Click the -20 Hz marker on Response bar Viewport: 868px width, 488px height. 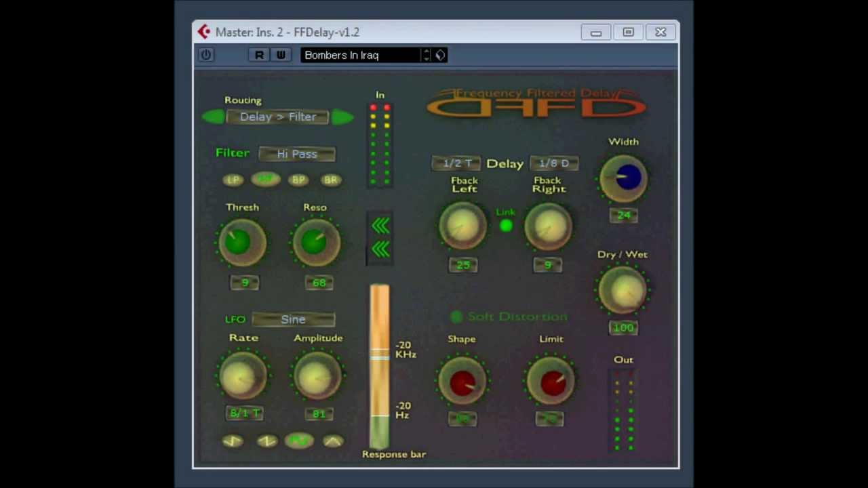click(403, 410)
